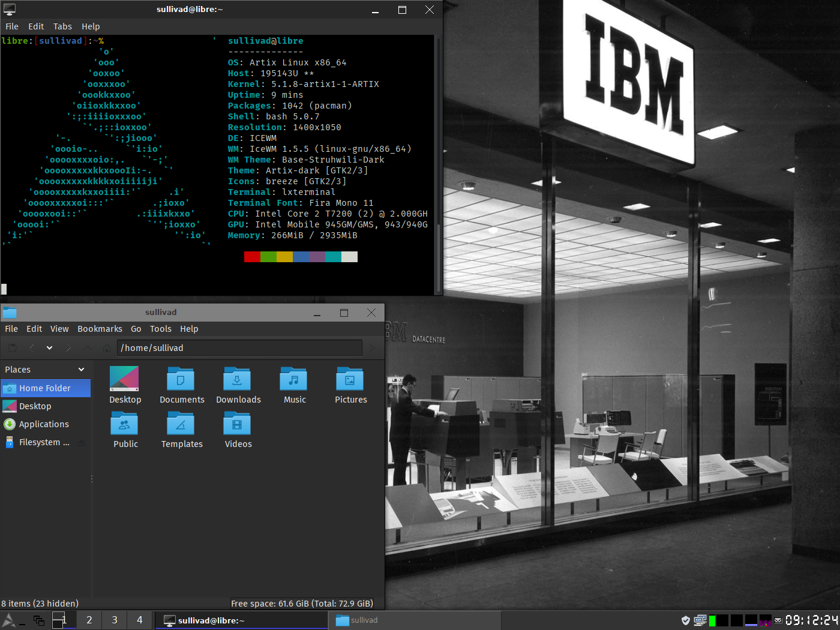Image resolution: width=840 pixels, height=630 pixels.
Task: Go forward in file manager history
Action: 68,348
